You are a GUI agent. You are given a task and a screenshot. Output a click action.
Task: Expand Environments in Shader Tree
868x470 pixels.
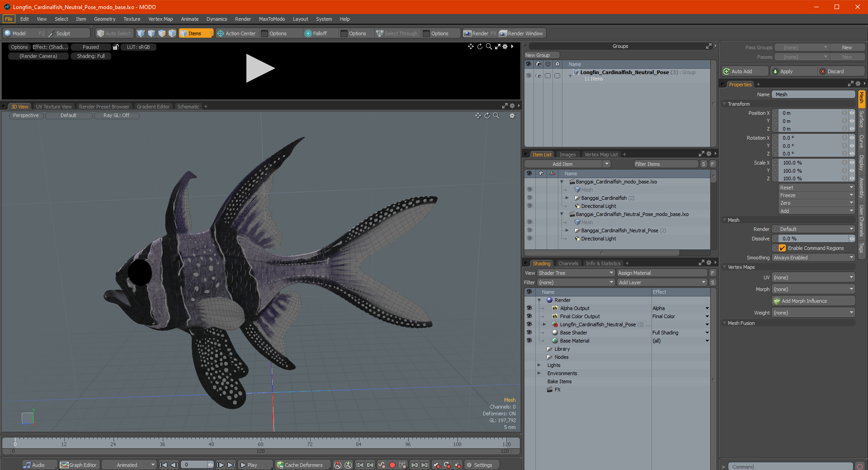tap(539, 373)
